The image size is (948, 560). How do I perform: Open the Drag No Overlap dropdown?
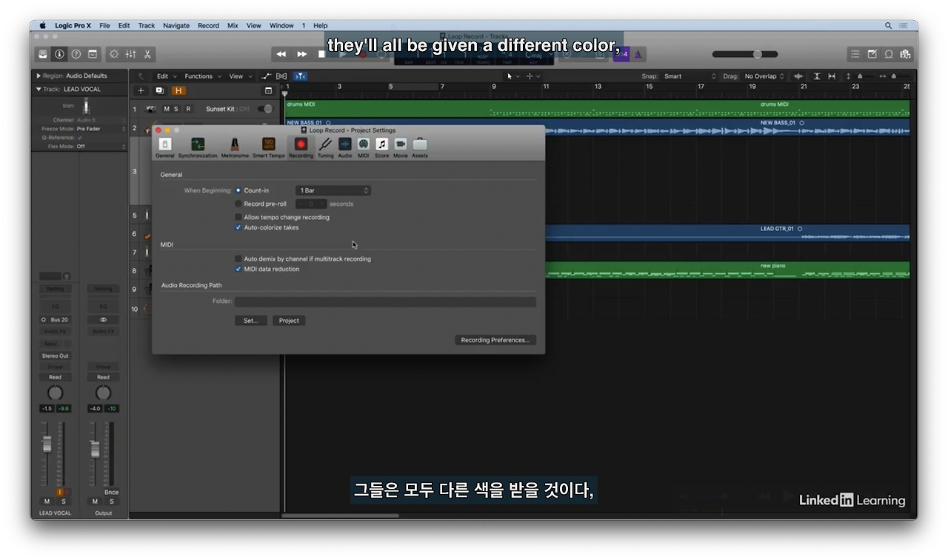pos(765,76)
